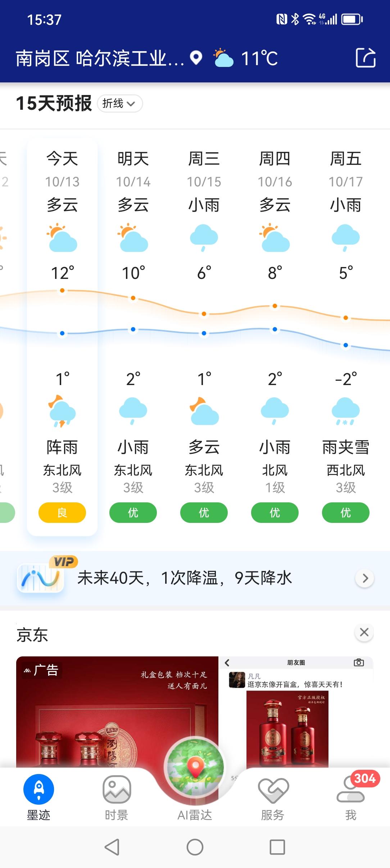Select the 周三 10/15 forecast day
The height and width of the screenshot is (868, 390).
[204, 169]
